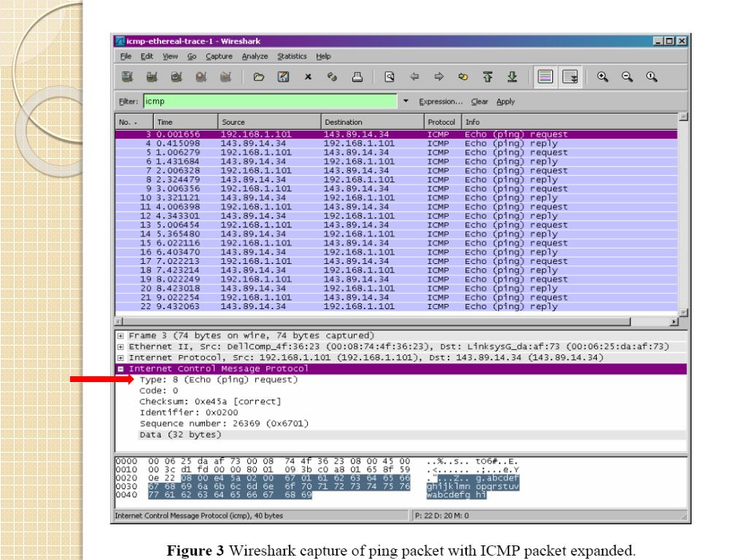Click the restart capture icon

[226, 77]
